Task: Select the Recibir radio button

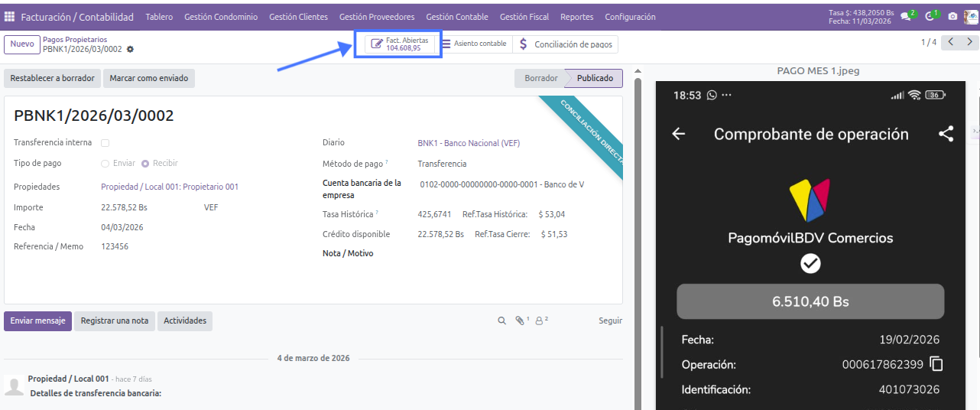Action: click(x=145, y=164)
